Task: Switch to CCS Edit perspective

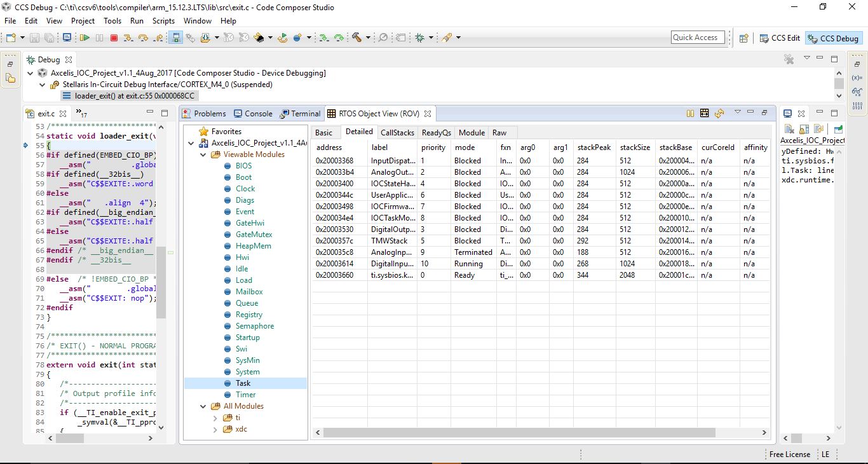Action: point(780,38)
